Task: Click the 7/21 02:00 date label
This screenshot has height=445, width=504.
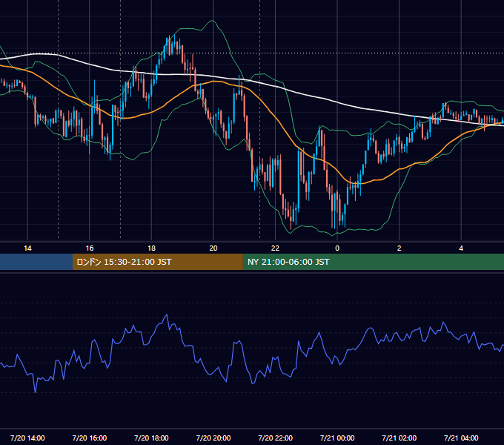Action: pyautogui.click(x=399, y=438)
